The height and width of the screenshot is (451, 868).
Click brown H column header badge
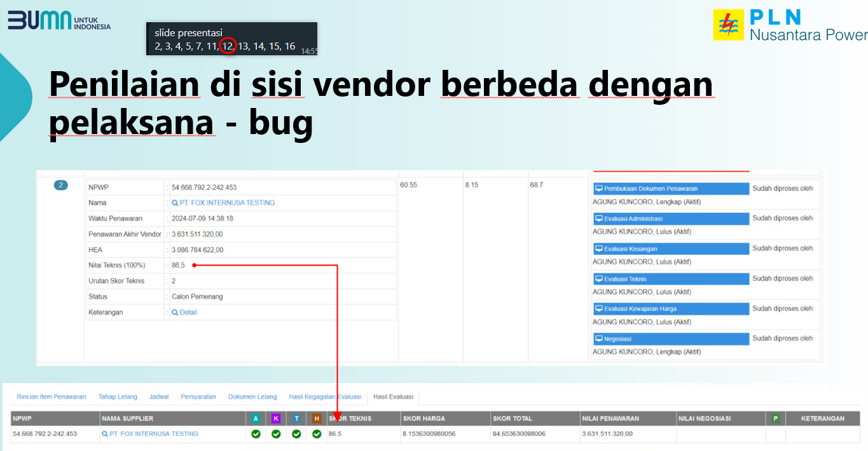click(x=317, y=419)
